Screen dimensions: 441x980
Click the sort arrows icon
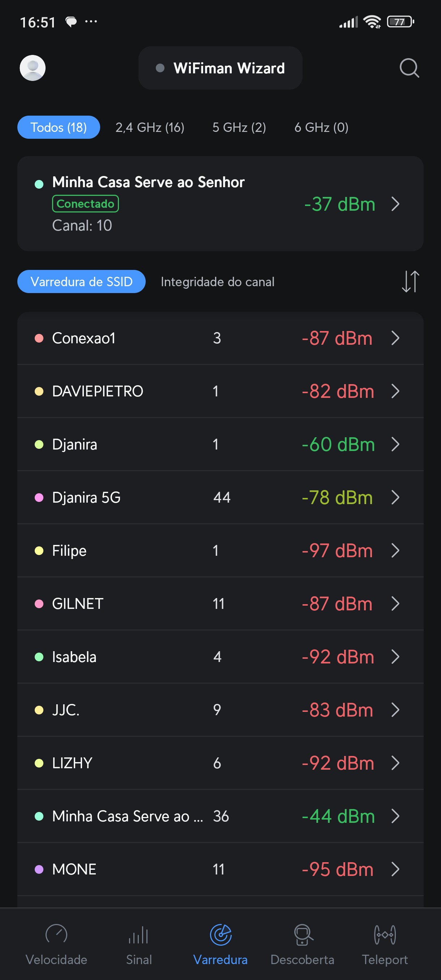click(x=410, y=281)
